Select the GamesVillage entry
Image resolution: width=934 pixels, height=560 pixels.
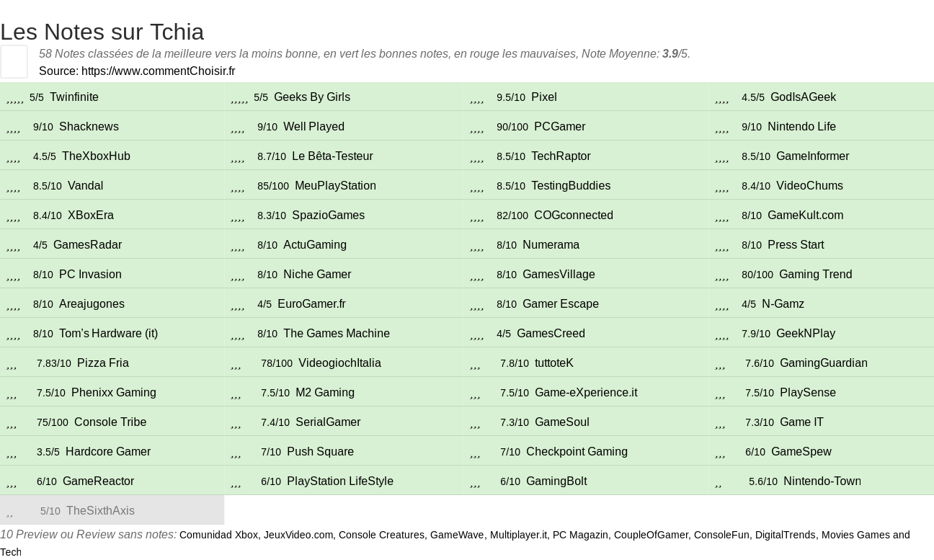pos(559,274)
